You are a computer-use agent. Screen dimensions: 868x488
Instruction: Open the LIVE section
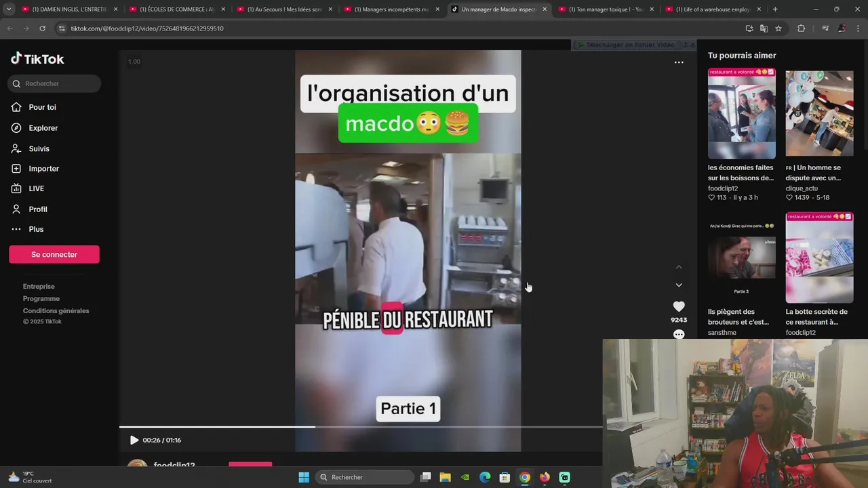point(28,188)
